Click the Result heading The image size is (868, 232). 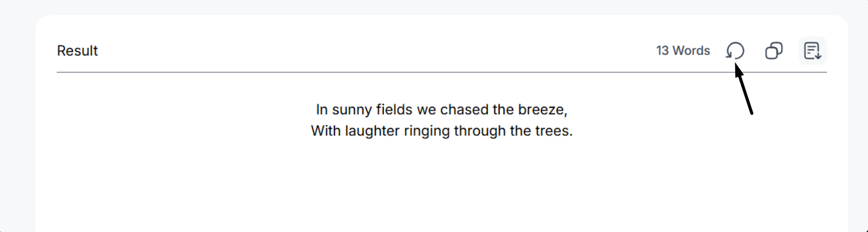[x=77, y=51]
